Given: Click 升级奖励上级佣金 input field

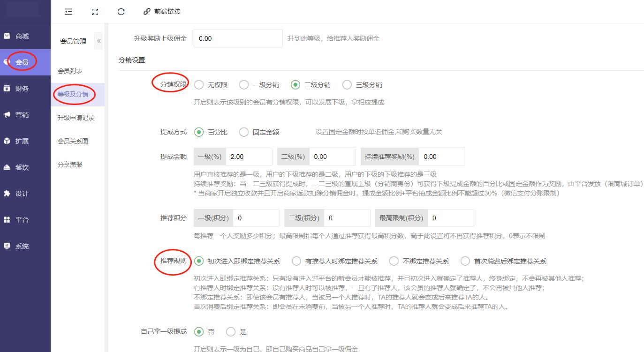Looking at the screenshot, I should (238, 38).
